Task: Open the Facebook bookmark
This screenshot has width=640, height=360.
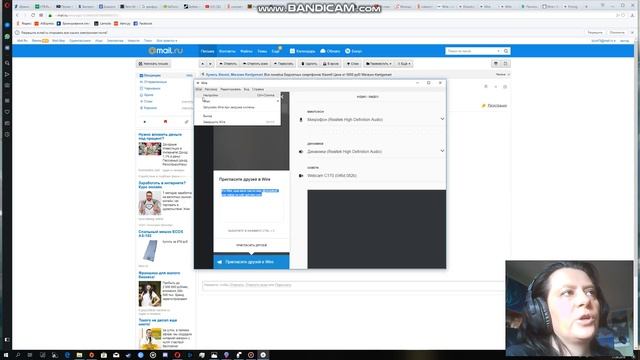Action: click(143, 24)
